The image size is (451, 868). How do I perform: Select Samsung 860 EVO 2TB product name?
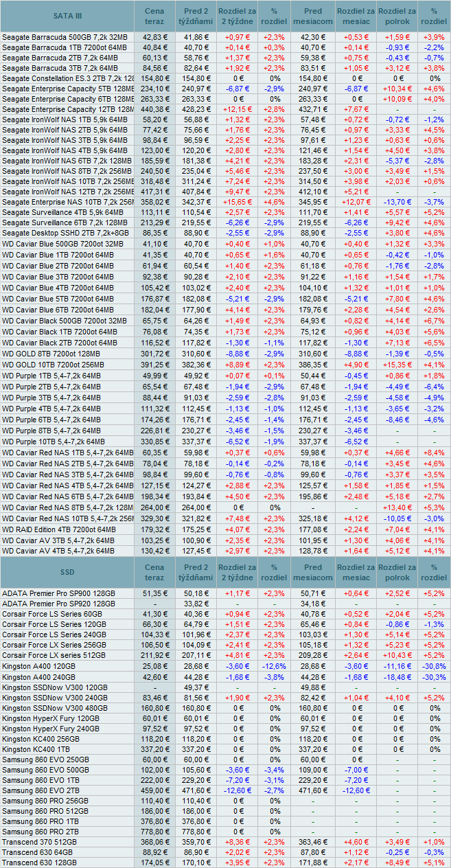[x=41, y=790]
